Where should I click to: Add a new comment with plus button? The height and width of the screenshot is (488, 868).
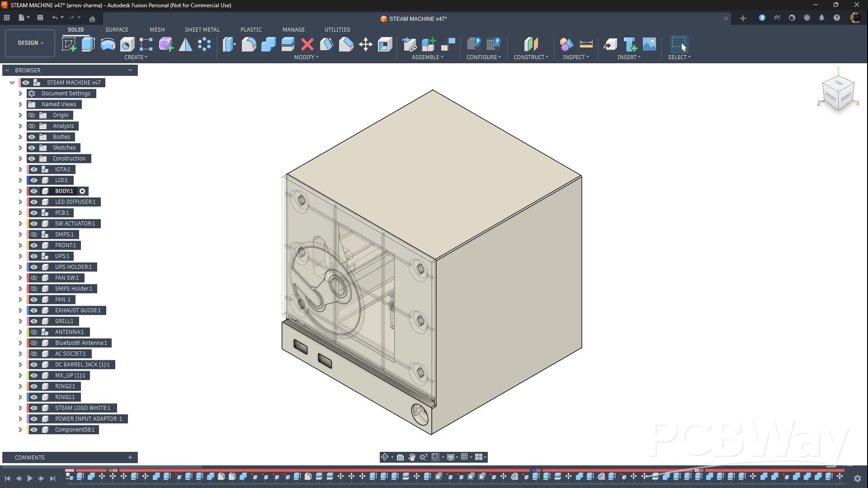(130, 457)
